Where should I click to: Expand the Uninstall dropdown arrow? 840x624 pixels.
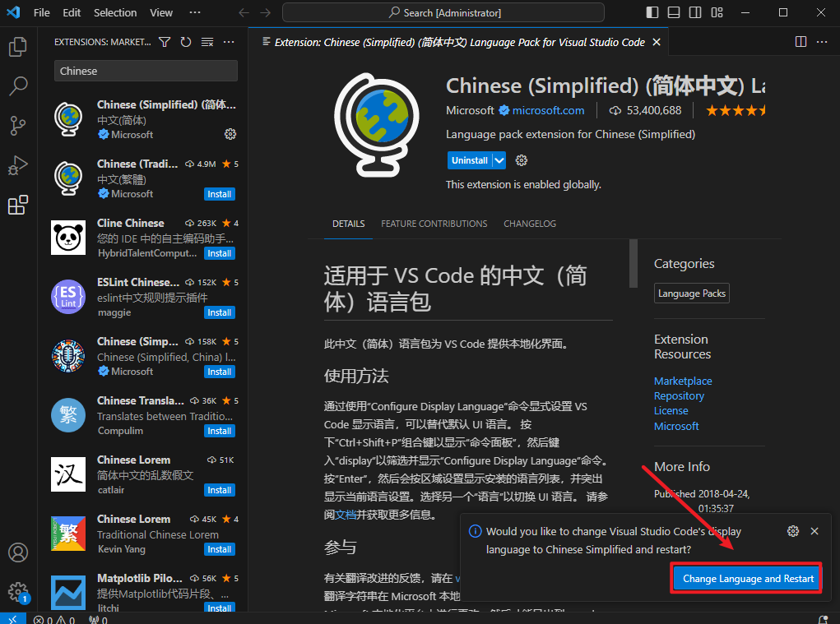tap(499, 160)
